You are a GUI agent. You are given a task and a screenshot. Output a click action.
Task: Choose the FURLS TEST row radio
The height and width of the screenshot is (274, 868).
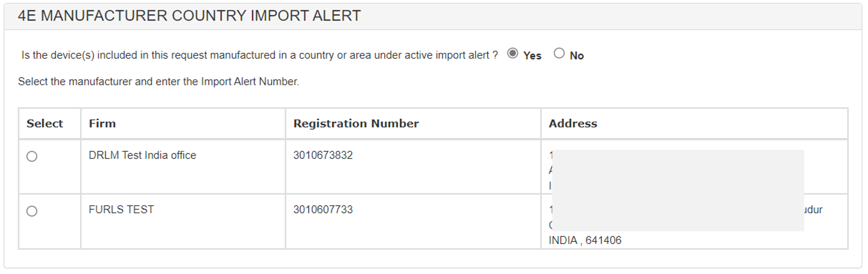pos(32,211)
